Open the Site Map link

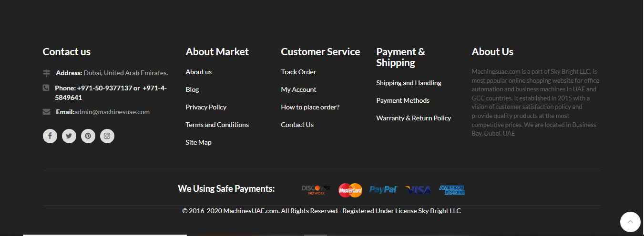pyautogui.click(x=198, y=142)
